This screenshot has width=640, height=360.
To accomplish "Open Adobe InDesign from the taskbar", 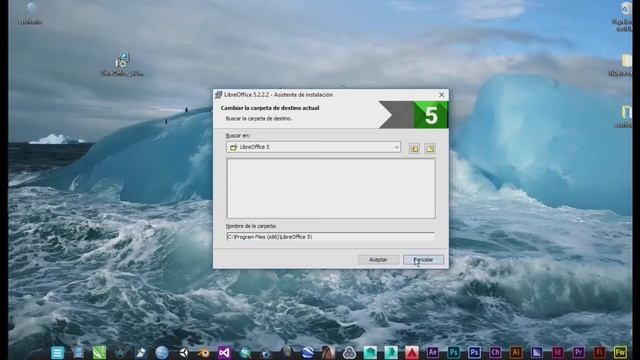I will click(x=558, y=352).
